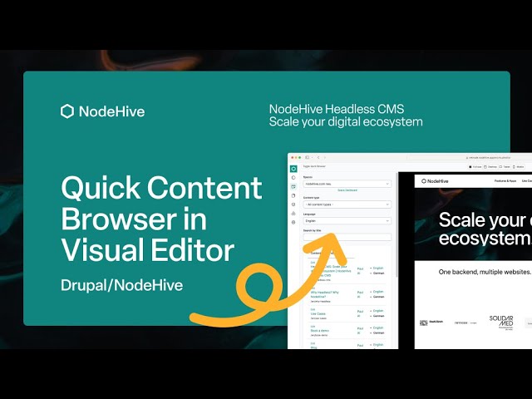
Task: Select English translation in Use Cases row
Action: [x=378, y=311]
